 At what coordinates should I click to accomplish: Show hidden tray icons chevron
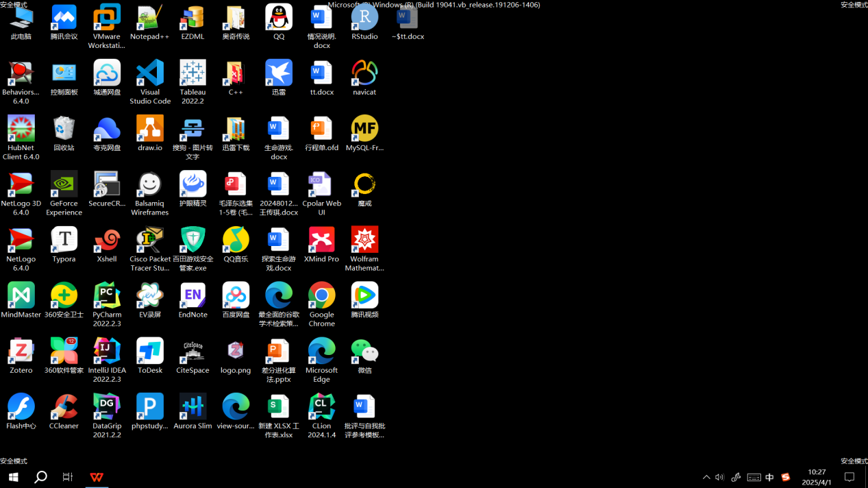(706, 477)
